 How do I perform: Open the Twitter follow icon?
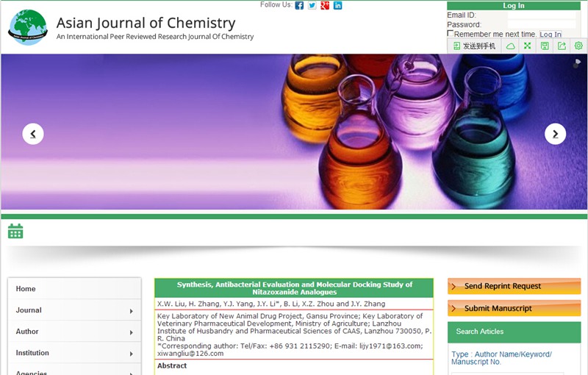click(312, 5)
